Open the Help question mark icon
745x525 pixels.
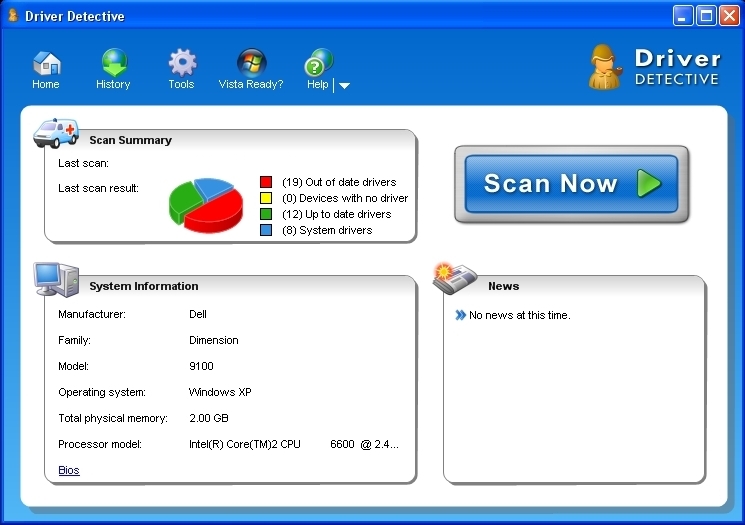[x=318, y=63]
